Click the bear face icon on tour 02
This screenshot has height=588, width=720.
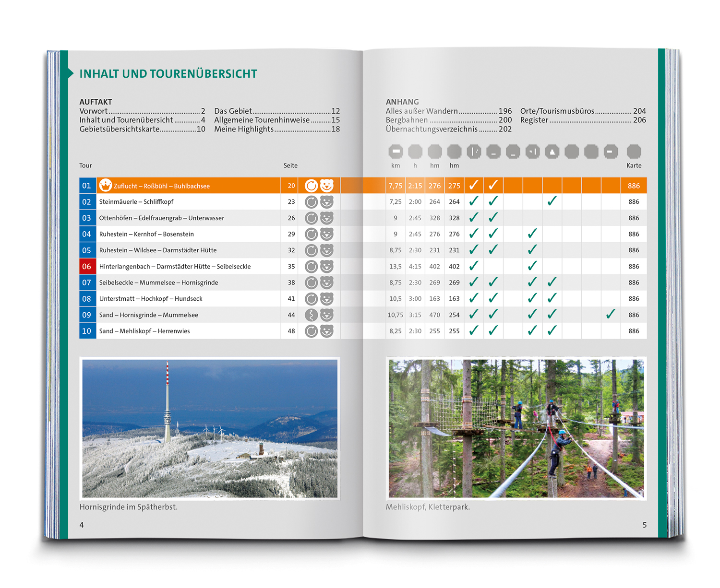327,202
